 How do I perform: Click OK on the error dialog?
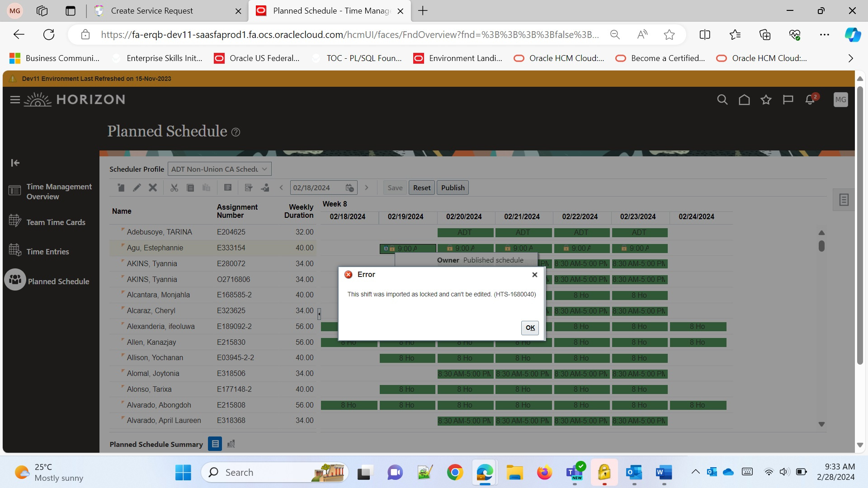[529, 328]
